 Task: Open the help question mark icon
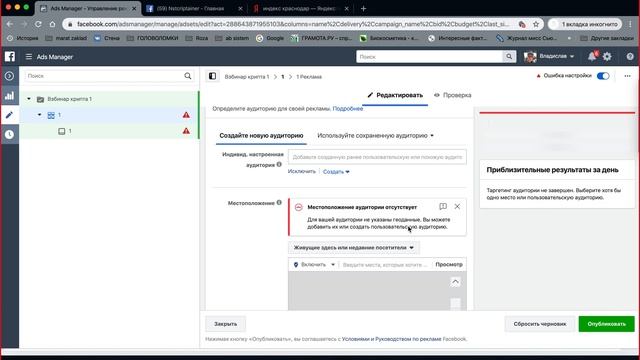[x=630, y=57]
